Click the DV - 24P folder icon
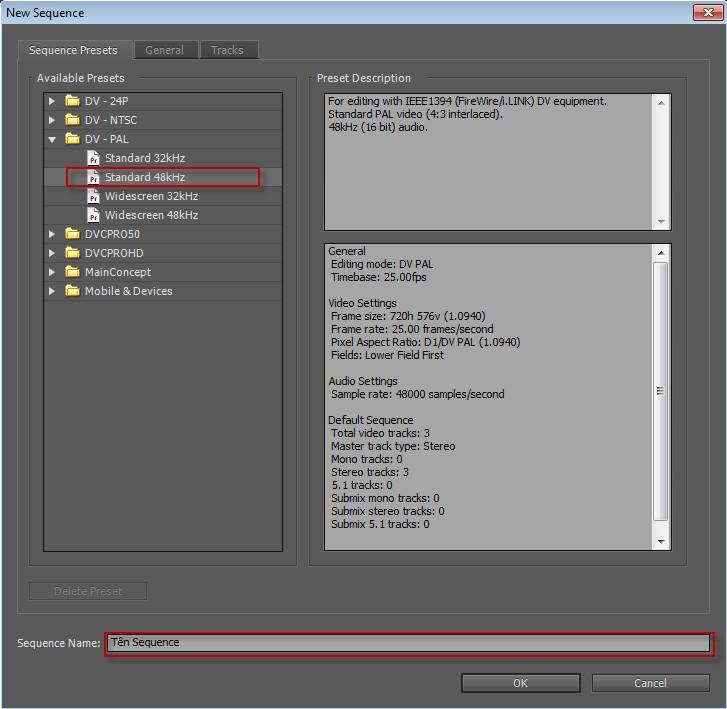The image size is (727, 709). (72, 101)
